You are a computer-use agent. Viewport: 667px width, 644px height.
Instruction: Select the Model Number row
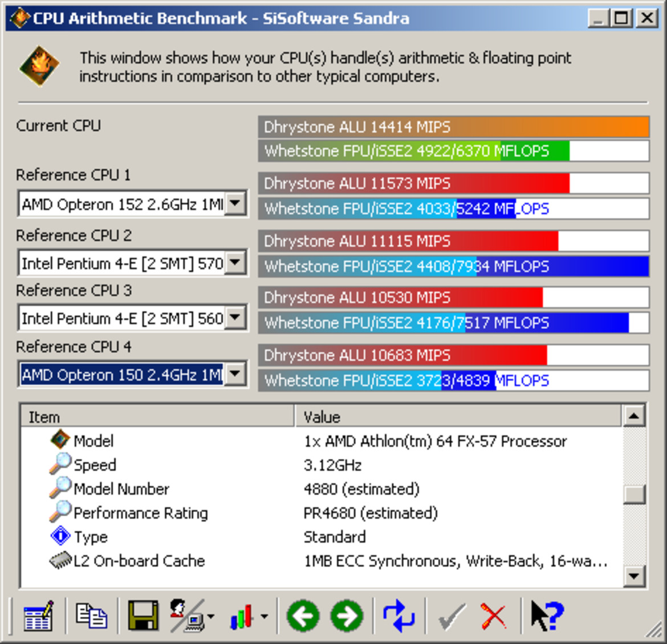(322, 488)
